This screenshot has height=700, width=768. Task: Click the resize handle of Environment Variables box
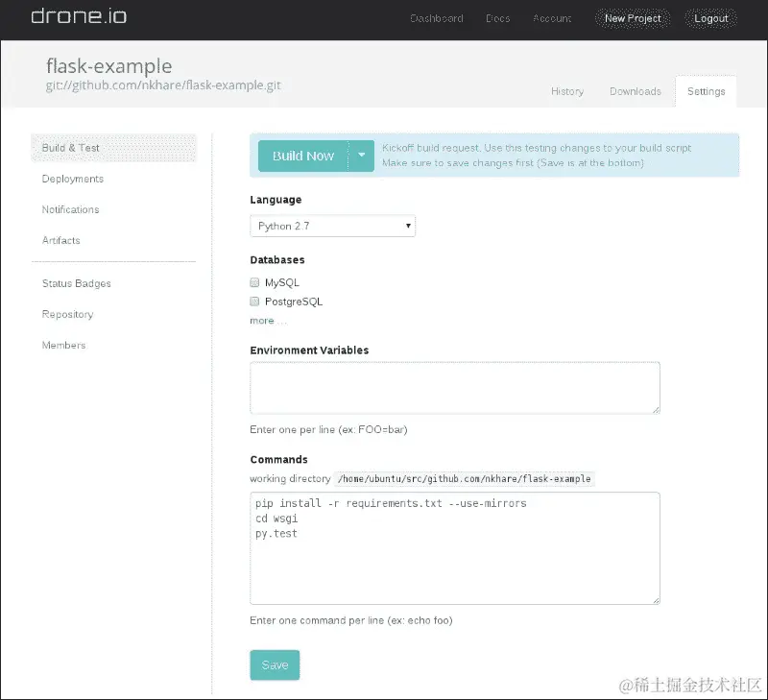(656, 409)
